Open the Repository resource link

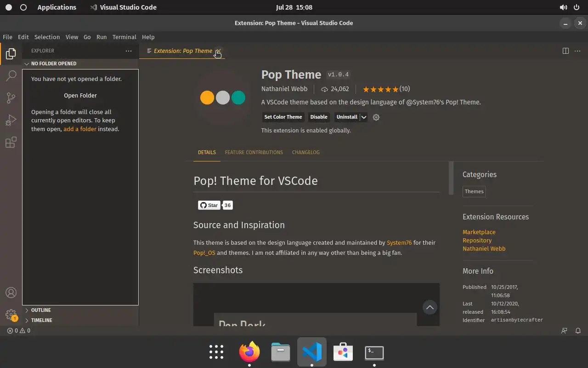pyautogui.click(x=477, y=241)
